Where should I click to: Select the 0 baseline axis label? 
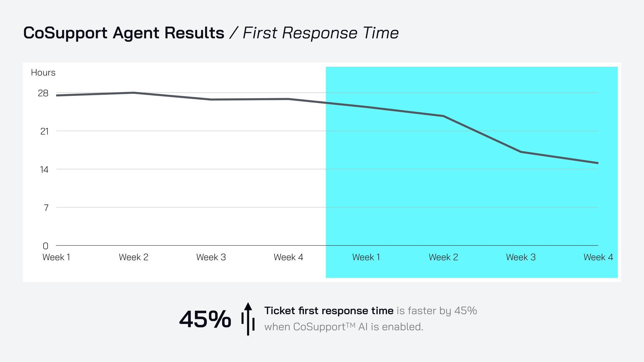[x=46, y=246]
